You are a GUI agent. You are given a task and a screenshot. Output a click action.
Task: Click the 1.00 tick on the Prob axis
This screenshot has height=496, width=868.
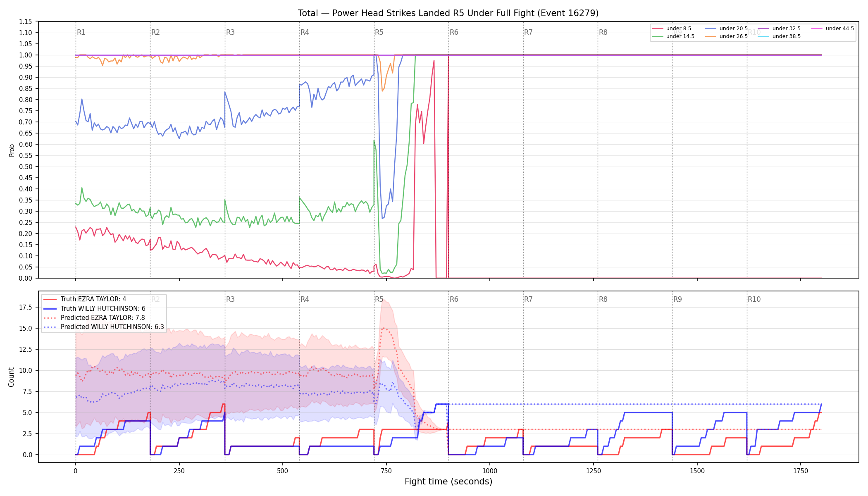(x=26, y=55)
